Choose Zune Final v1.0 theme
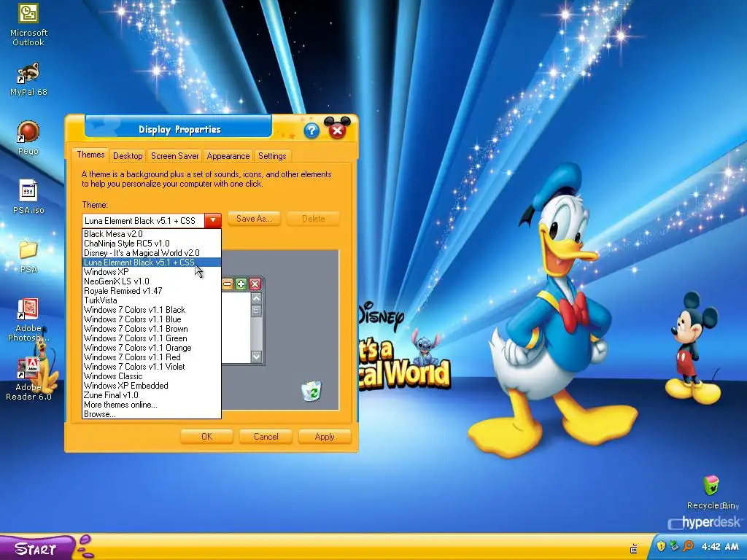This screenshot has width=747, height=560. coord(152,395)
